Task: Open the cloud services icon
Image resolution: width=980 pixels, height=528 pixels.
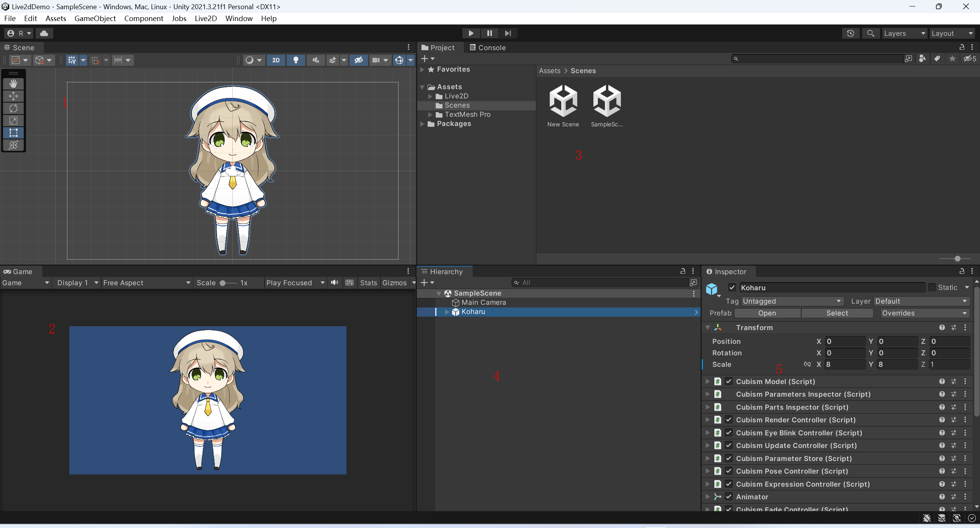Action: point(44,33)
